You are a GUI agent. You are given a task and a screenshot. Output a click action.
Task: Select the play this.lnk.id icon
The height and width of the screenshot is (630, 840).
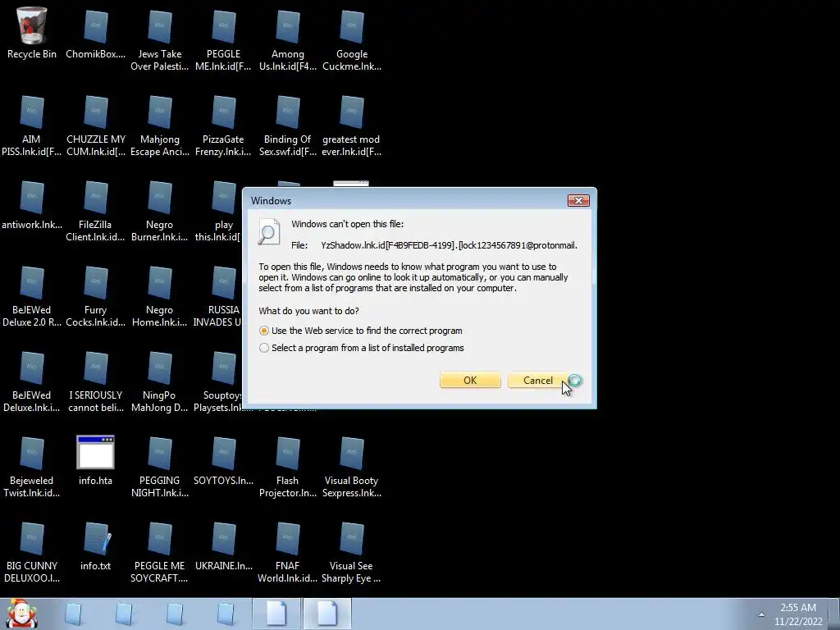[x=220, y=210]
